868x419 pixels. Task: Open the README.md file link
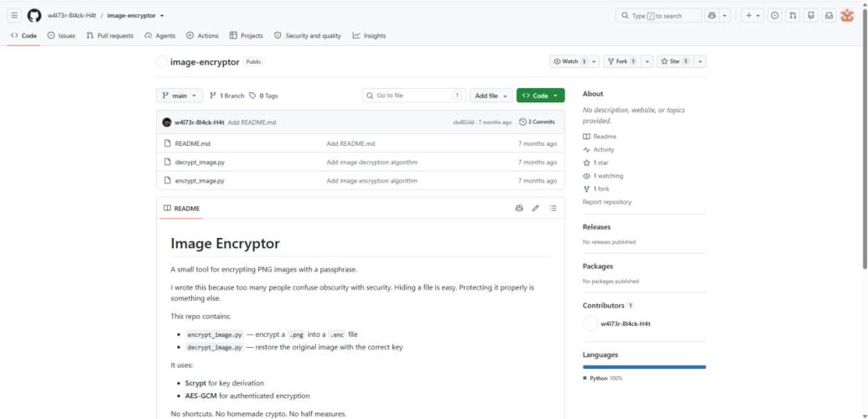click(193, 143)
